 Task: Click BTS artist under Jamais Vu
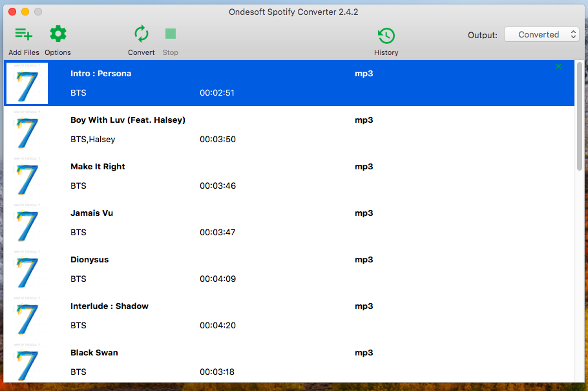[x=78, y=232]
